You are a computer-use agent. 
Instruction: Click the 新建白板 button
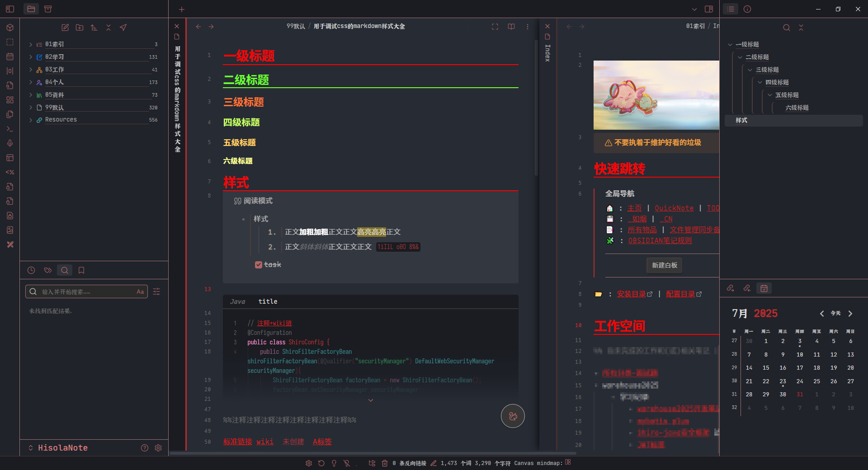(x=665, y=265)
